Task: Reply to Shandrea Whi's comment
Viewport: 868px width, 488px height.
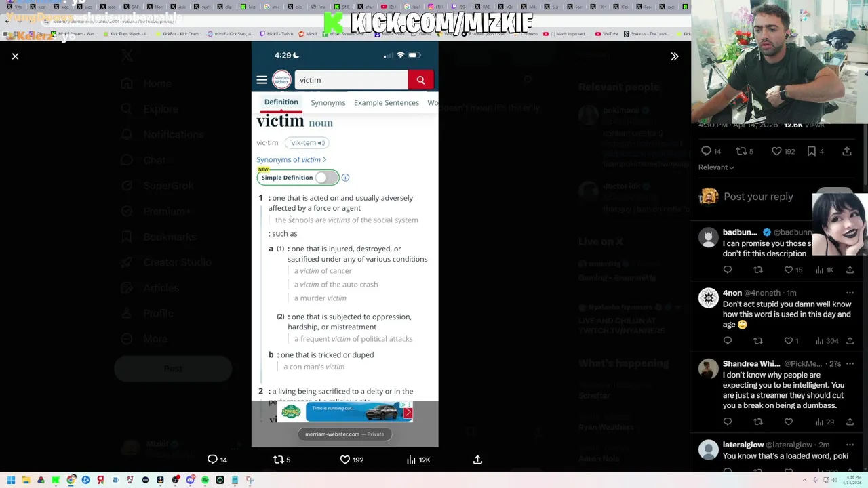Action: coord(728,422)
